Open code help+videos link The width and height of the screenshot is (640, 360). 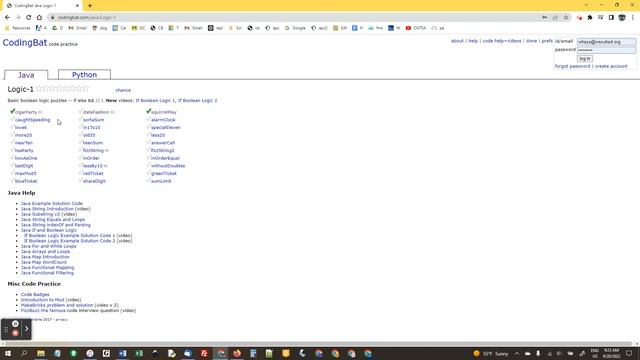(502, 41)
